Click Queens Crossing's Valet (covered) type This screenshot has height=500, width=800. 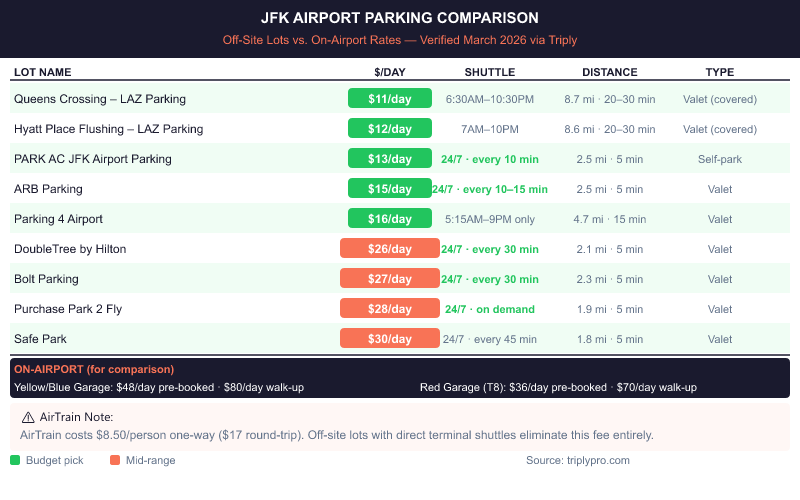click(720, 99)
